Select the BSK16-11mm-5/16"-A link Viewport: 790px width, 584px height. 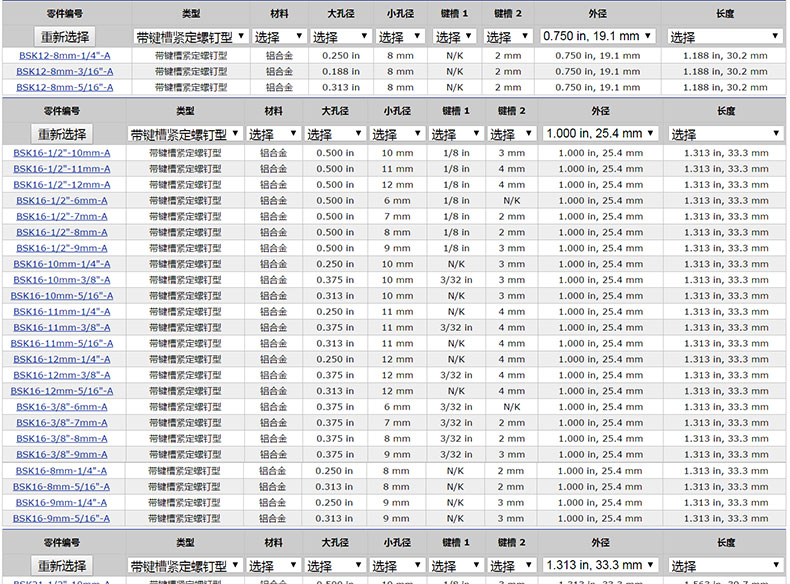pos(62,344)
